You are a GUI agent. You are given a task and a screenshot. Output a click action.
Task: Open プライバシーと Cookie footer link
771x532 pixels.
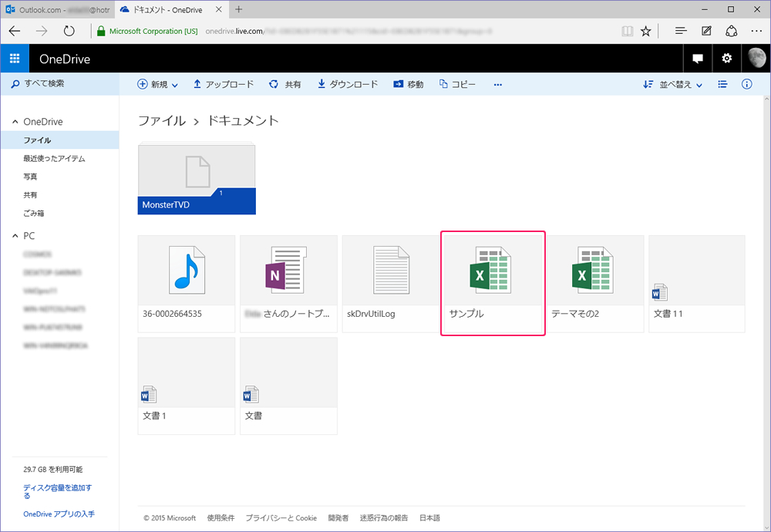click(x=281, y=518)
